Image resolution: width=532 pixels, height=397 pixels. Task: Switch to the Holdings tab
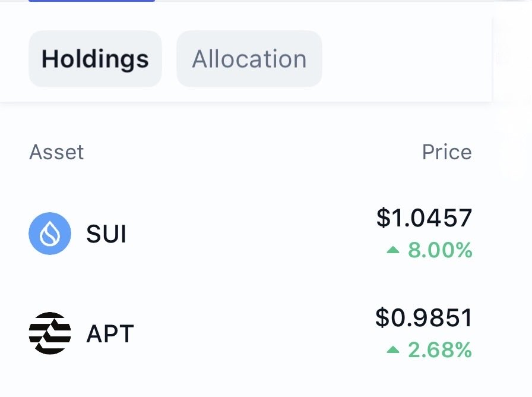coord(95,59)
